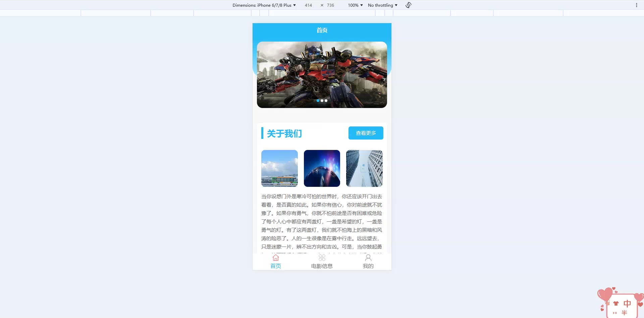Click the 查看更多 button
The height and width of the screenshot is (318, 644).
[x=366, y=133]
